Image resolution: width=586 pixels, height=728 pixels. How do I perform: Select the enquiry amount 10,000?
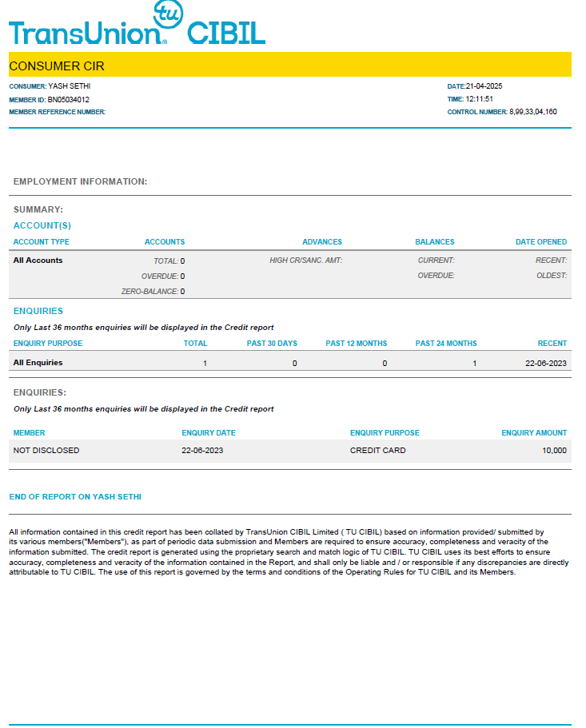coord(554,451)
